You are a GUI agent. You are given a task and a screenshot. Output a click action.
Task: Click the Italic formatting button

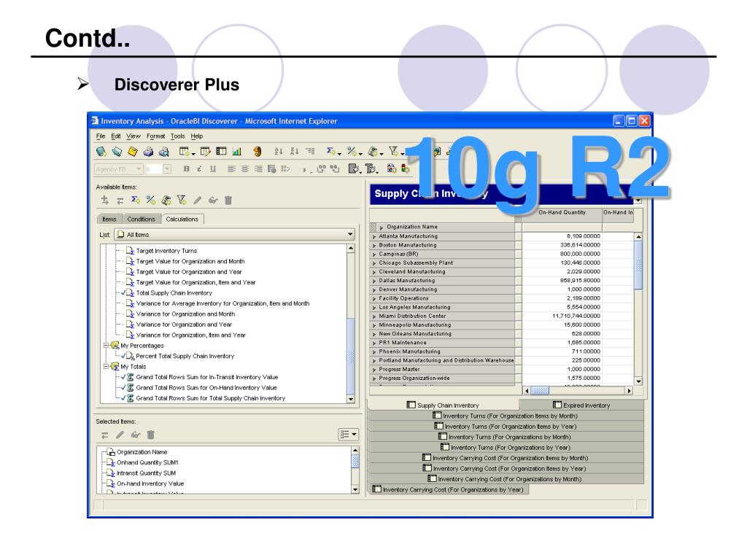[x=199, y=168]
